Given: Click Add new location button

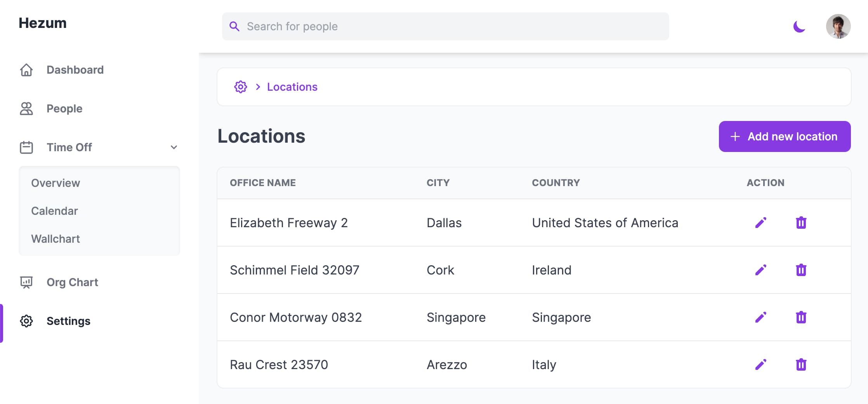Looking at the screenshot, I should [785, 136].
